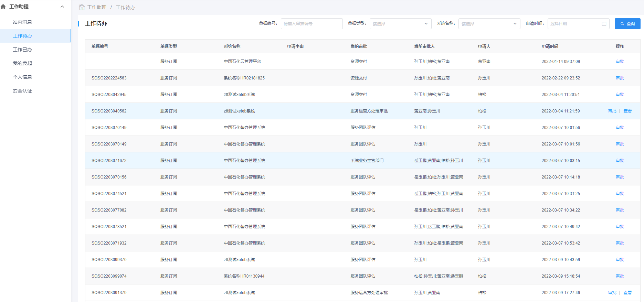Screen dimensions: 644x302
Task: Open 个人信息 in the sidebar
Action: 22,77
